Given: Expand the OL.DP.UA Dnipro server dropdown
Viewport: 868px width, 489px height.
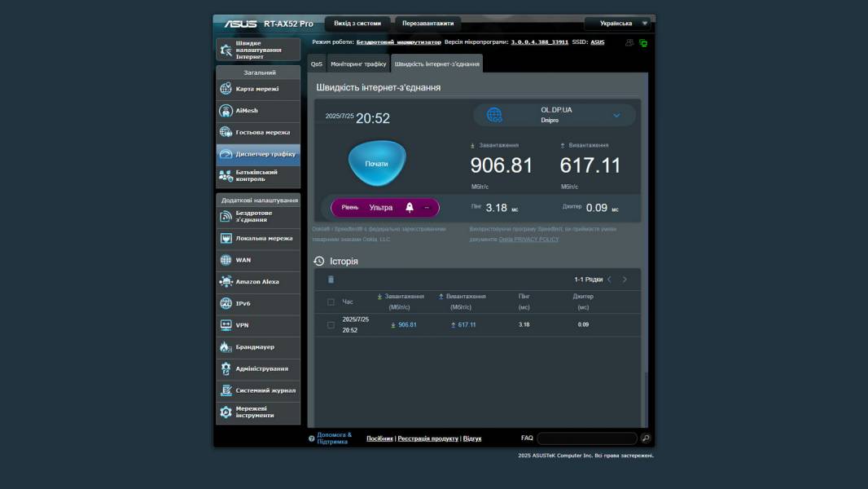Looking at the screenshot, I should [616, 115].
